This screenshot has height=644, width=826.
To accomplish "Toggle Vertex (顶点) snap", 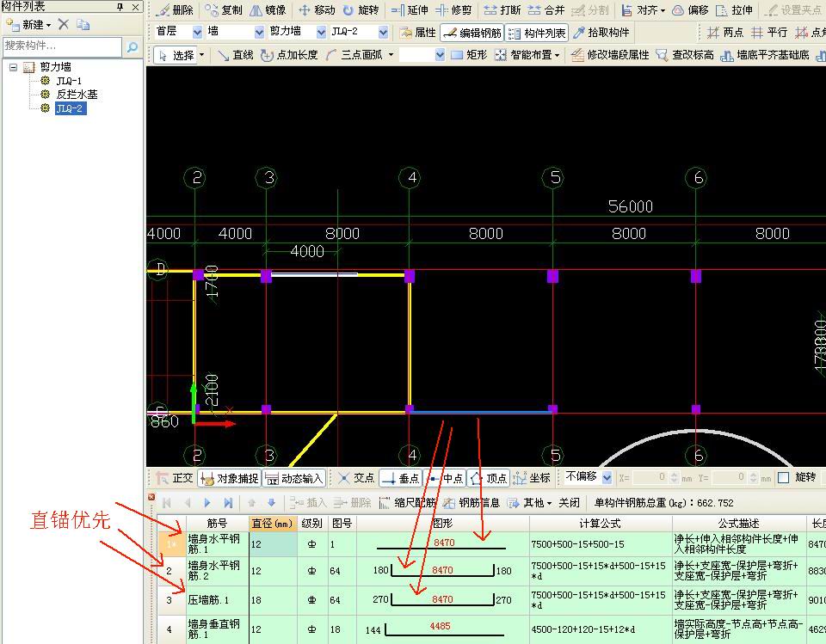I will [489, 478].
